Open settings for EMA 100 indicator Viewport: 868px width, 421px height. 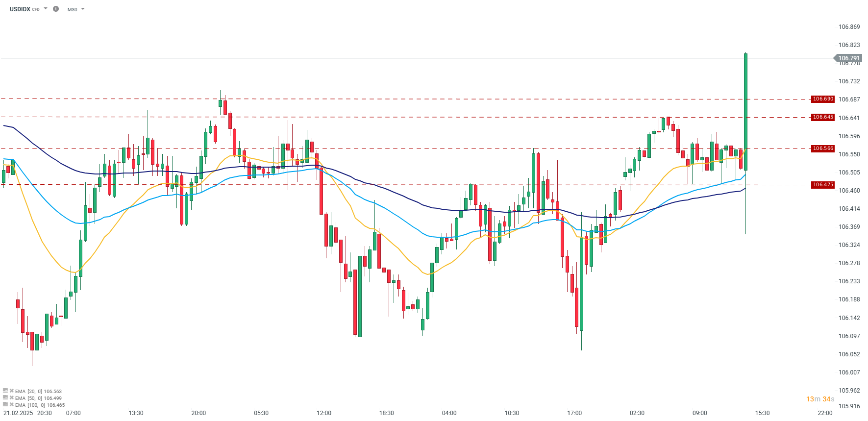pyautogui.click(x=5, y=405)
